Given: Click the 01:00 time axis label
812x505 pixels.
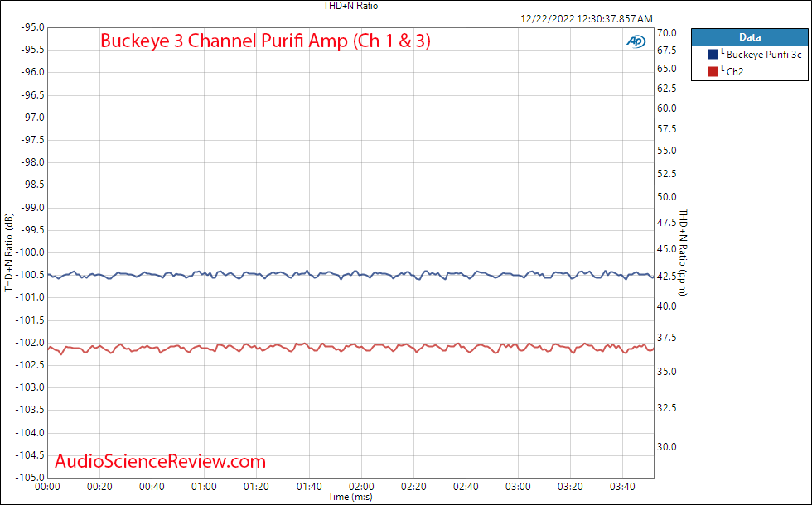Looking at the screenshot, I should pos(204,487).
